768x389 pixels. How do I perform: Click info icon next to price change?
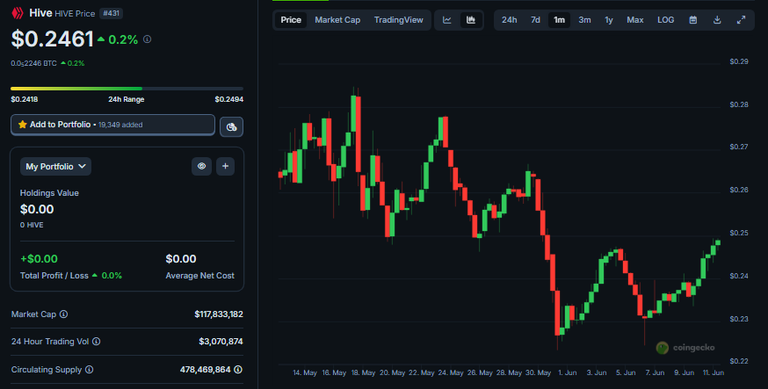[147, 39]
